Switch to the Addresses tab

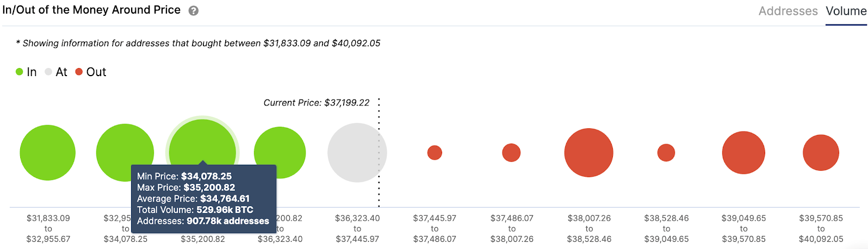click(788, 11)
